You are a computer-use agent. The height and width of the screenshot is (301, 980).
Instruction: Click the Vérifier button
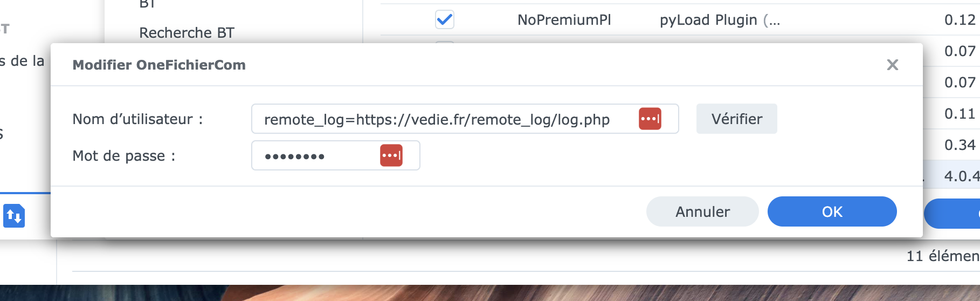pyautogui.click(x=737, y=119)
